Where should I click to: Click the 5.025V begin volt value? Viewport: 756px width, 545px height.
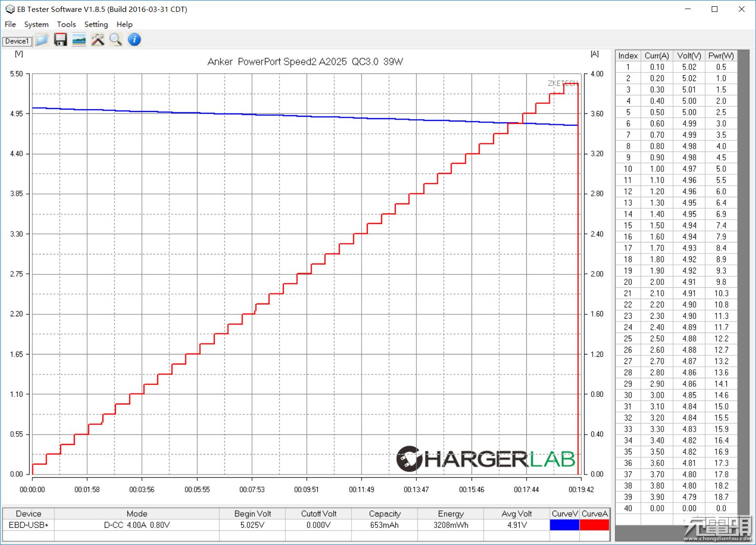click(252, 525)
